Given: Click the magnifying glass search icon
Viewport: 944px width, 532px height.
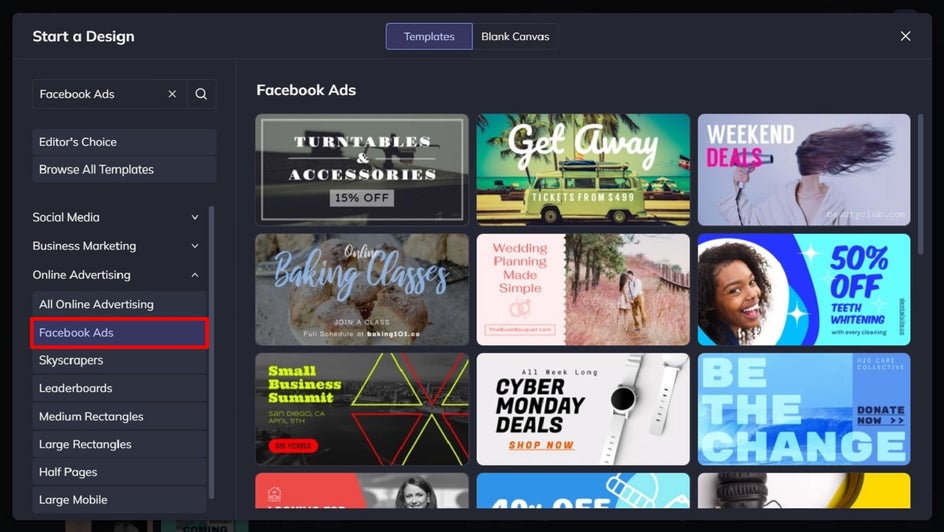Looking at the screenshot, I should (201, 94).
